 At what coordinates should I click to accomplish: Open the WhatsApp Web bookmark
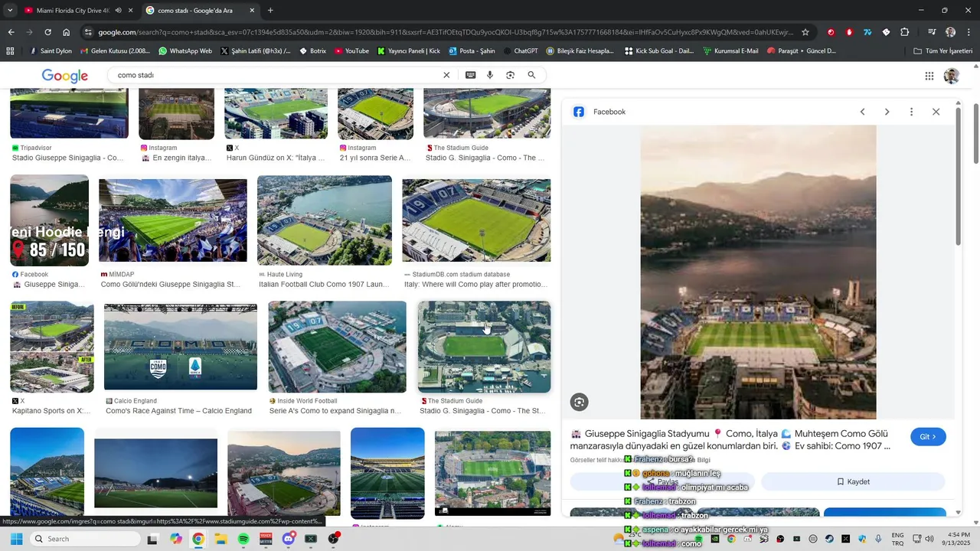pyautogui.click(x=185, y=51)
